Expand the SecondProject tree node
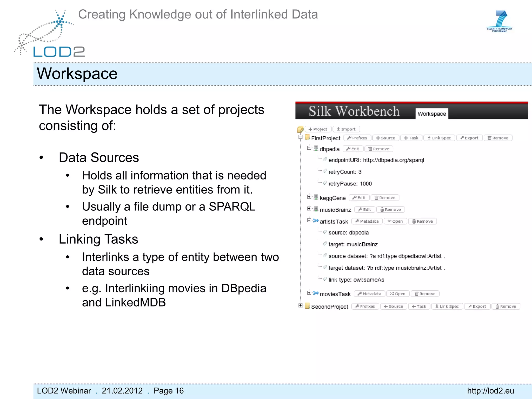This screenshot has width=532, height=399. tap(300, 305)
